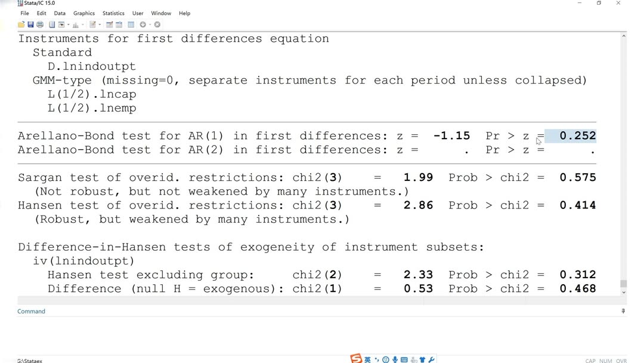Open the Data Editor (Edit) icon
The height and width of the screenshot is (363, 644).
click(110, 24)
